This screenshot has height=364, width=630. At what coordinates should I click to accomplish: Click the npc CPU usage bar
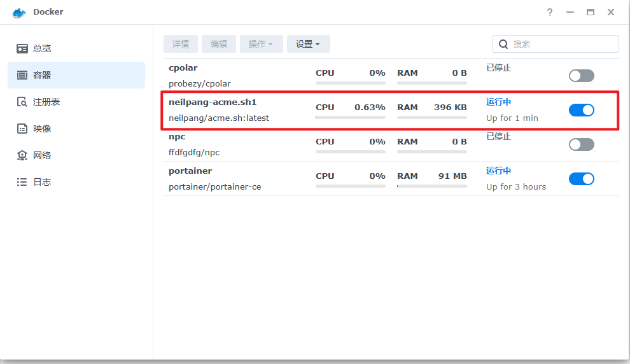pos(351,152)
